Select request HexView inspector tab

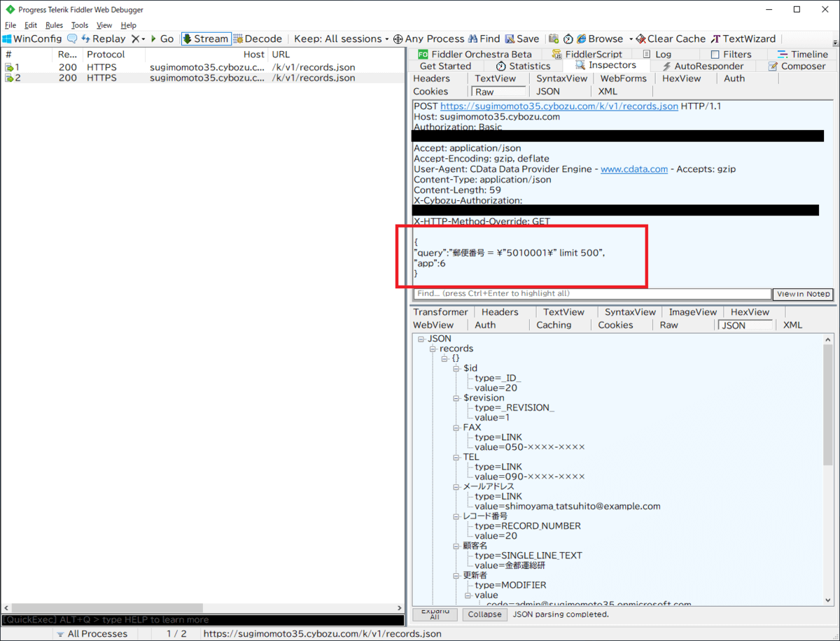[681, 79]
